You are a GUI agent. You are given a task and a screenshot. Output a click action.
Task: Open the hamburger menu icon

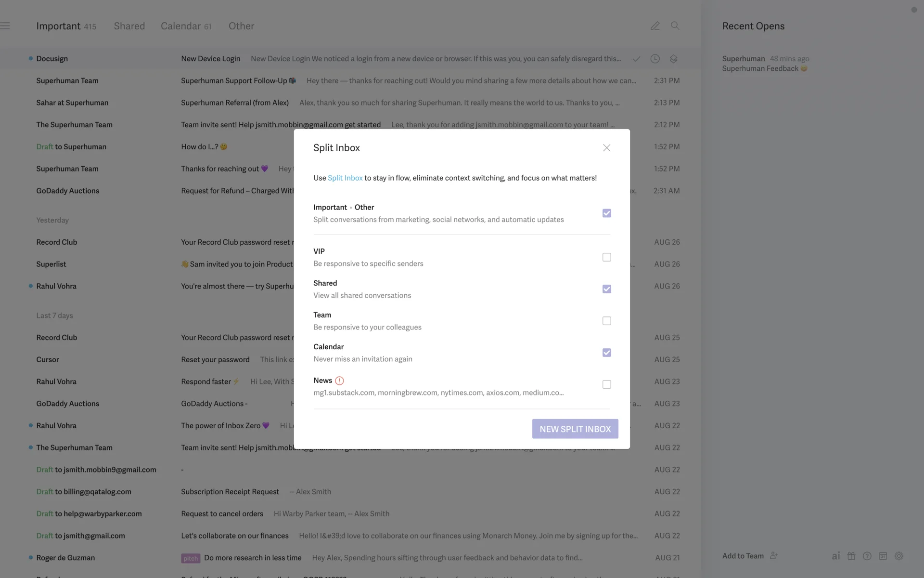[5, 26]
